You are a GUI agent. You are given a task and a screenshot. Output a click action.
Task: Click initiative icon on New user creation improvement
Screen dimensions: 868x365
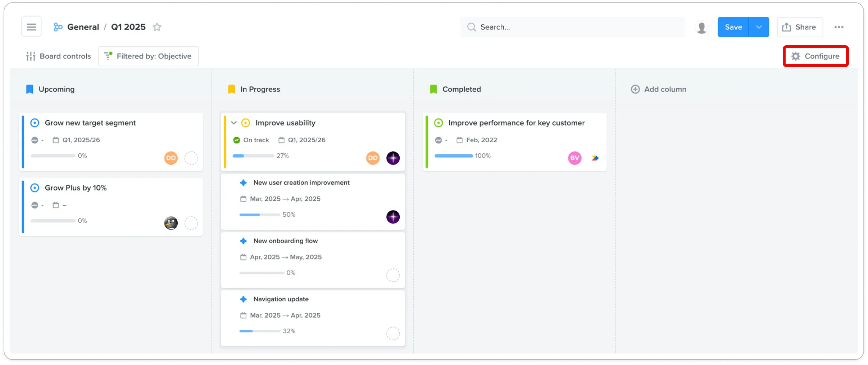pyautogui.click(x=244, y=183)
